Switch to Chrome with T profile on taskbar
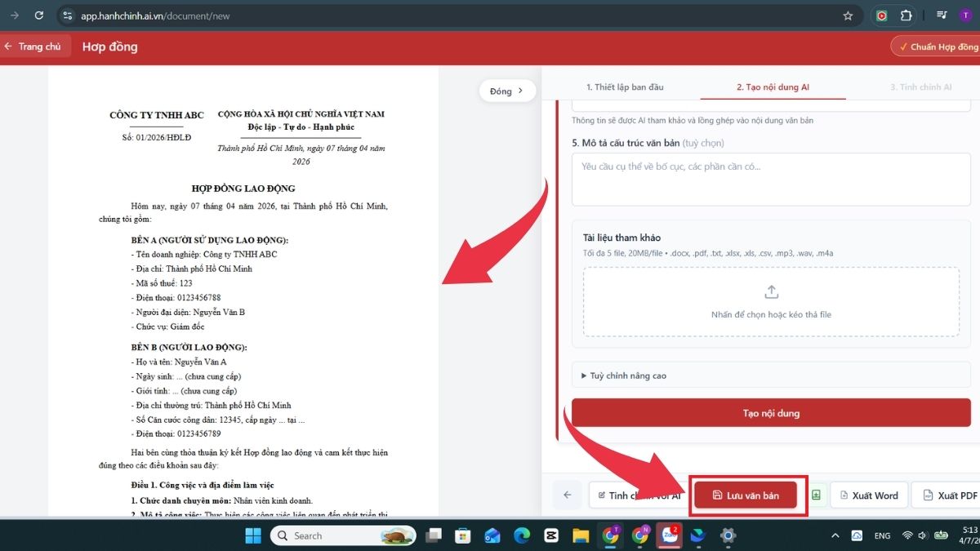 610,535
